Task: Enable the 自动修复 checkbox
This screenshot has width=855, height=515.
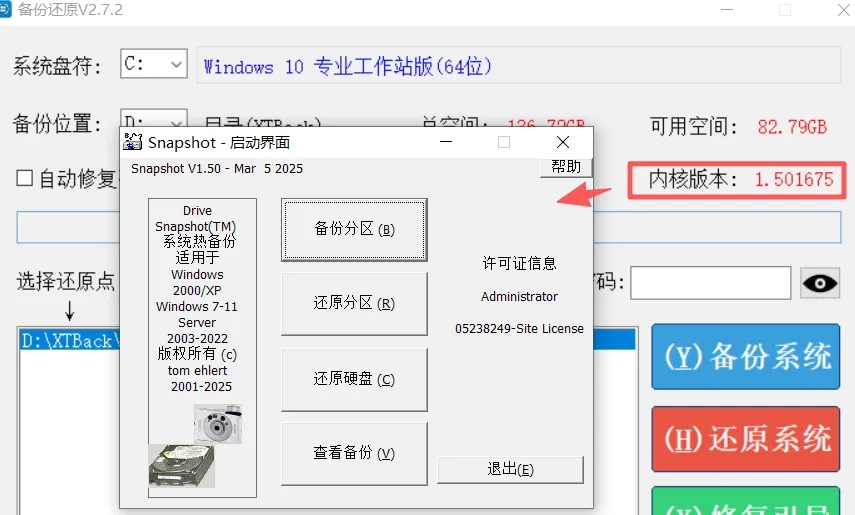Action: click(25, 178)
